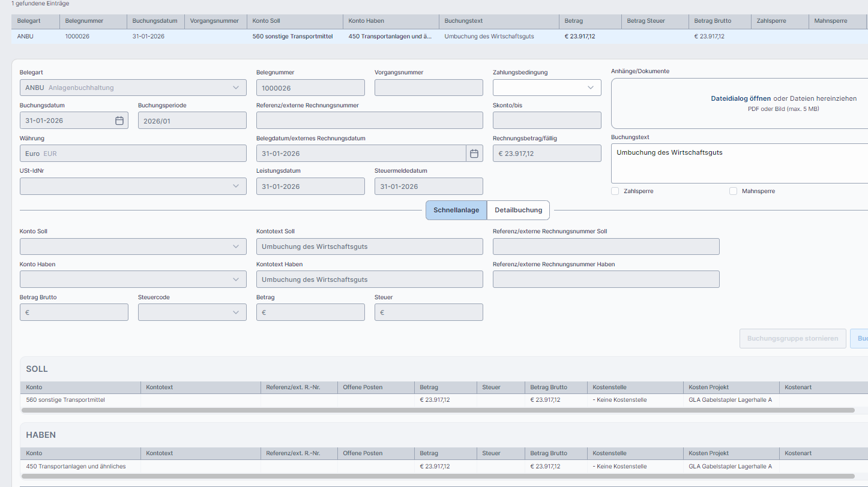Screen dimensions: 868x487
Task: Open the Konto Soll dropdown
Action: pyautogui.click(x=235, y=246)
